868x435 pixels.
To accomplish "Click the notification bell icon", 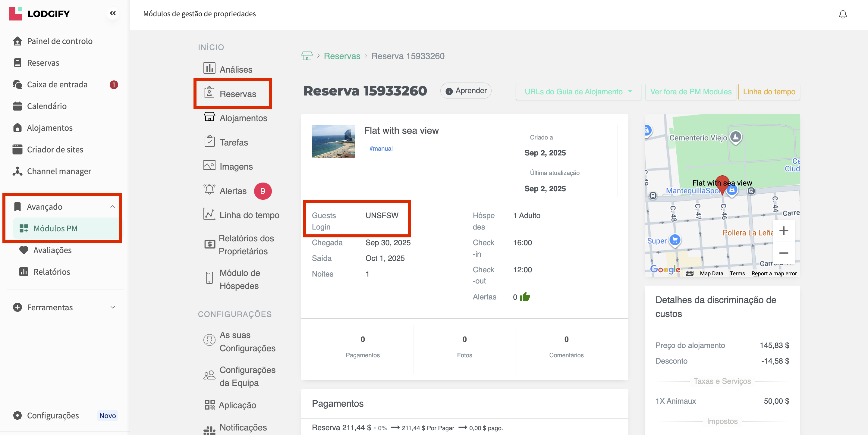I will click(842, 14).
